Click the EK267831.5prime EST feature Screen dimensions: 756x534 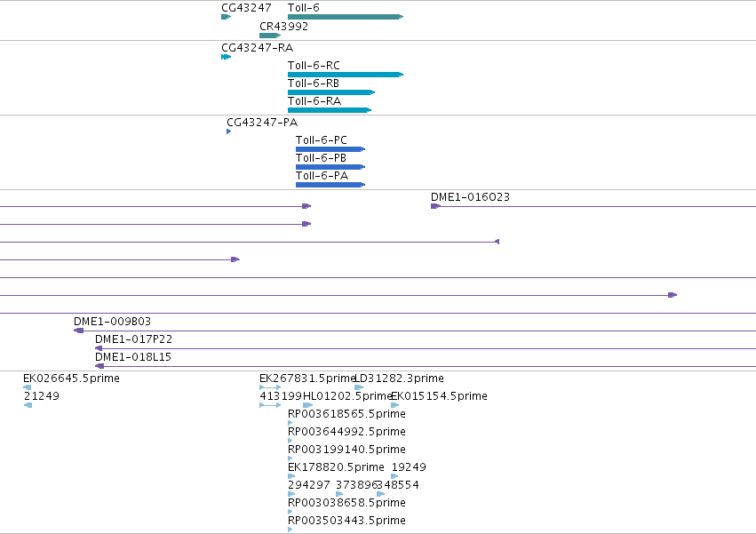point(270,387)
